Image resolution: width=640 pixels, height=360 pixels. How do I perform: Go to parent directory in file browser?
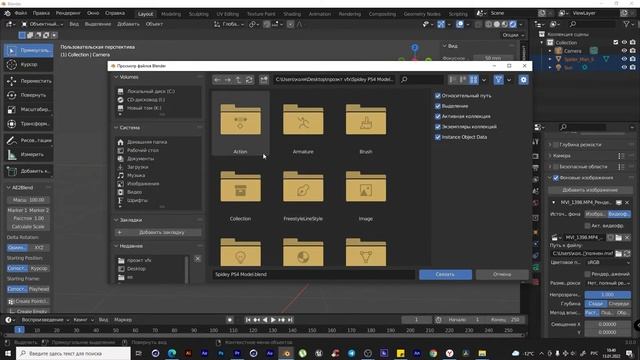click(x=238, y=80)
